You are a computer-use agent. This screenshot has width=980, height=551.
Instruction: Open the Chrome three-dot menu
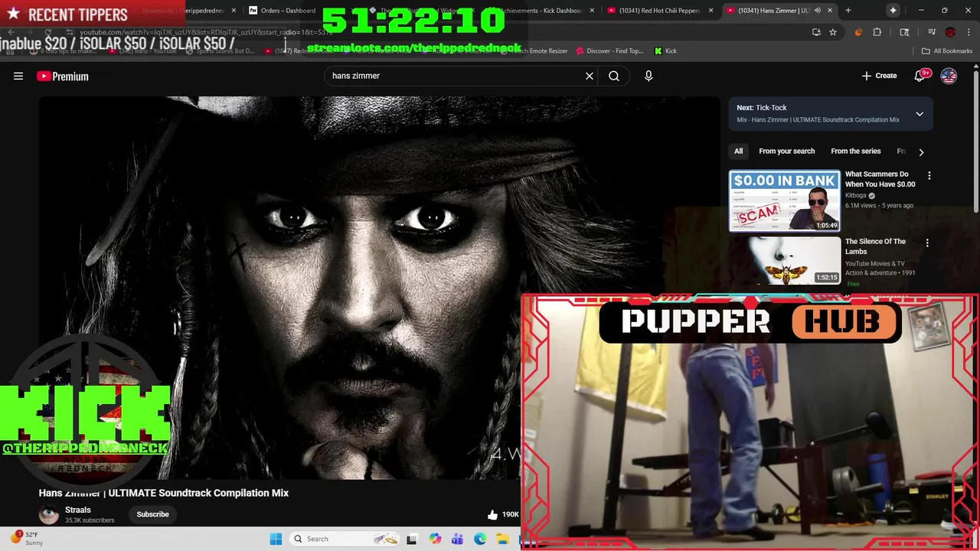click(x=967, y=32)
